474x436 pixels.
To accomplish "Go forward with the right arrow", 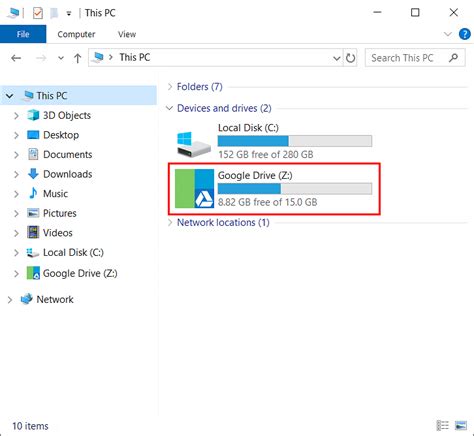I will [41, 58].
